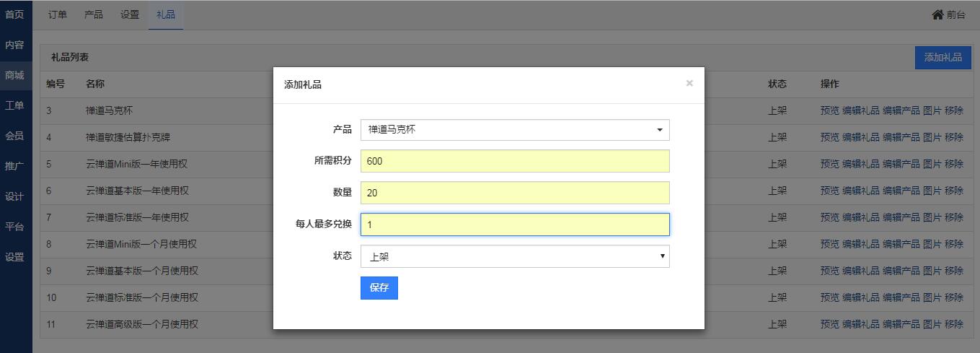
Task: Open 内容 in the left sidebar
Action: pyautogui.click(x=14, y=45)
